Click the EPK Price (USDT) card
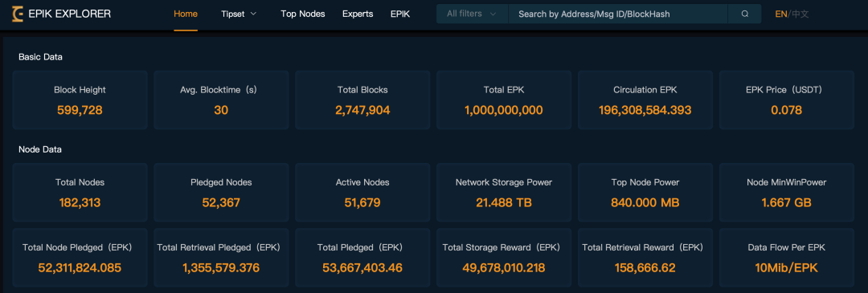The height and width of the screenshot is (293, 868). point(787,100)
